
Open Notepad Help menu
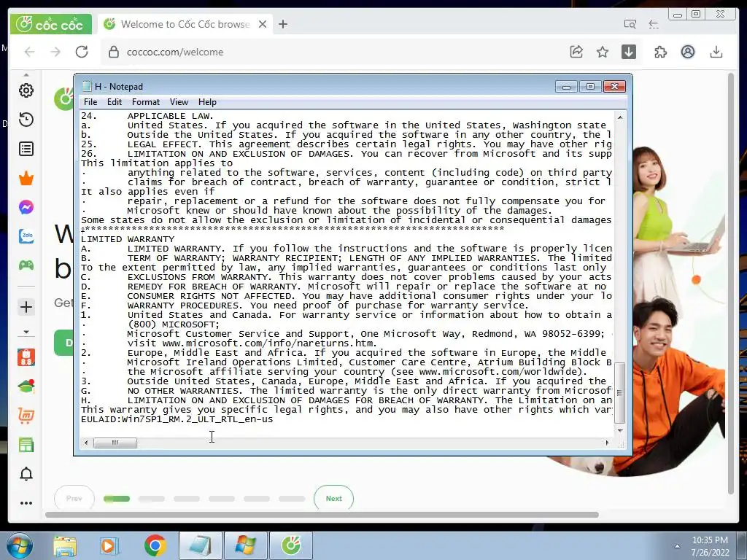pos(207,102)
